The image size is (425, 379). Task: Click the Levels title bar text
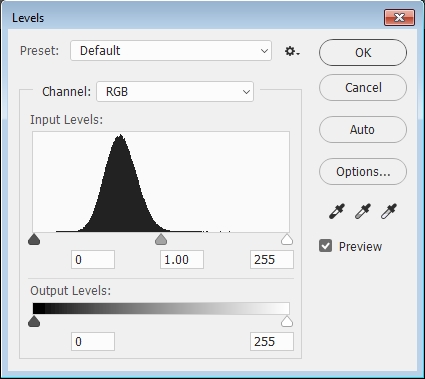[28, 18]
